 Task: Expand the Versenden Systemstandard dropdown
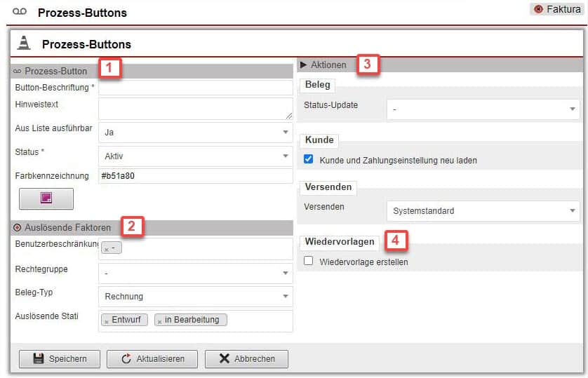[483, 210]
